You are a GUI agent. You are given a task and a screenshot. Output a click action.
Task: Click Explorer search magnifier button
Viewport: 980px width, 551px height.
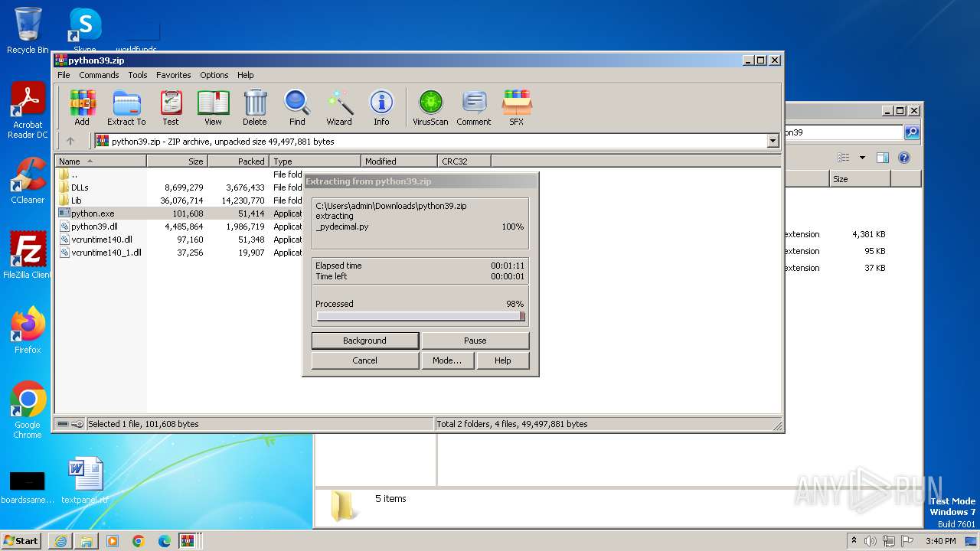point(911,132)
